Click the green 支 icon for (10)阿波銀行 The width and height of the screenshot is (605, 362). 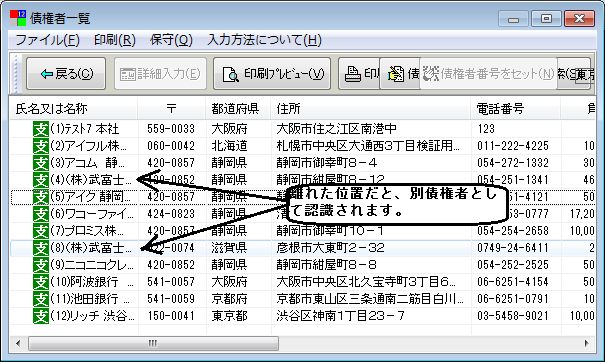coord(41,282)
